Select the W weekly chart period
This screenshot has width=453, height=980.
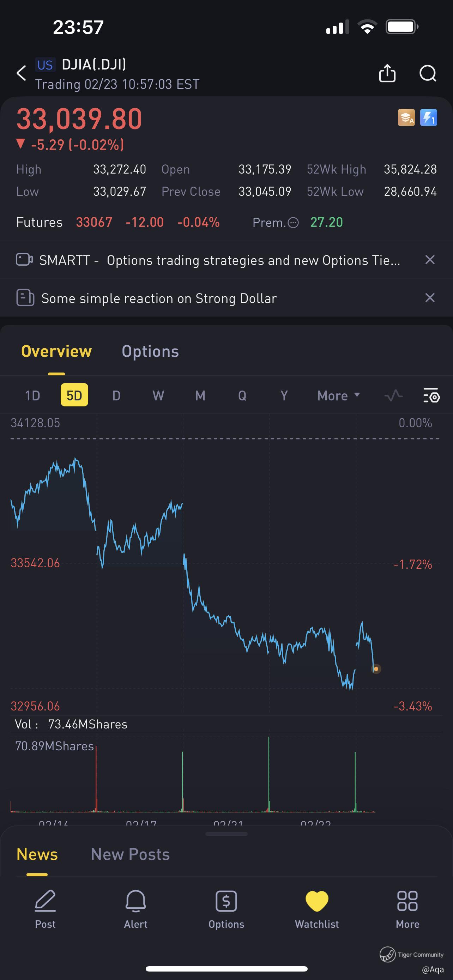tap(158, 396)
